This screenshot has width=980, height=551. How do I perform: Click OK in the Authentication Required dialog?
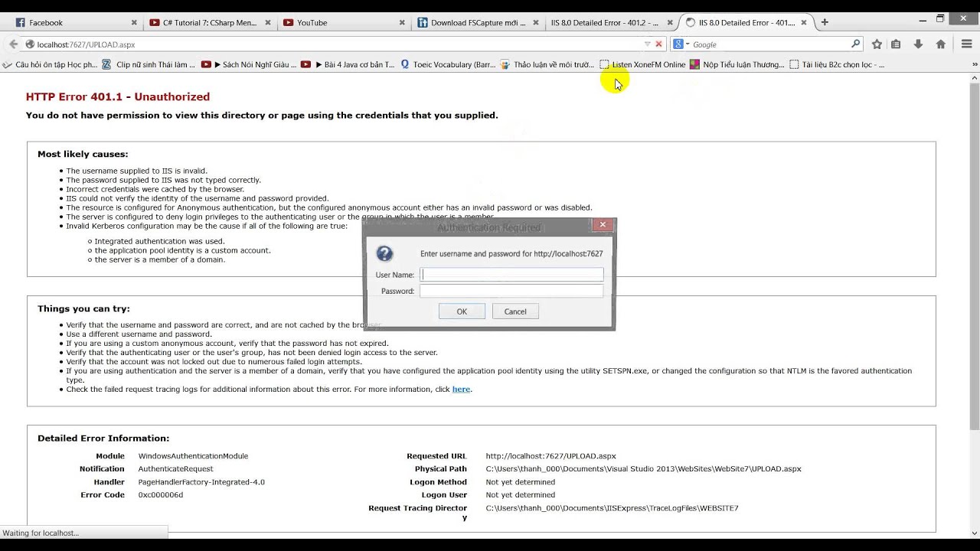point(462,311)
